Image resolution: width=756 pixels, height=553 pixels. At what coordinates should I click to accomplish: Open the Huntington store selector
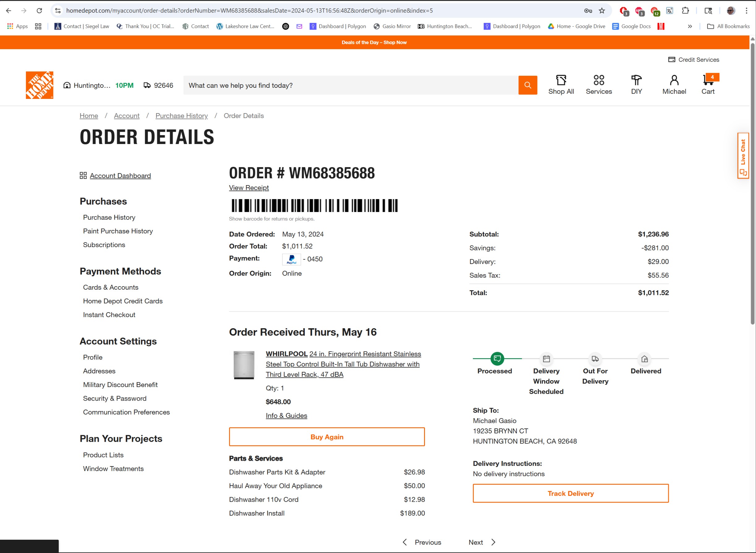point(87,85)
